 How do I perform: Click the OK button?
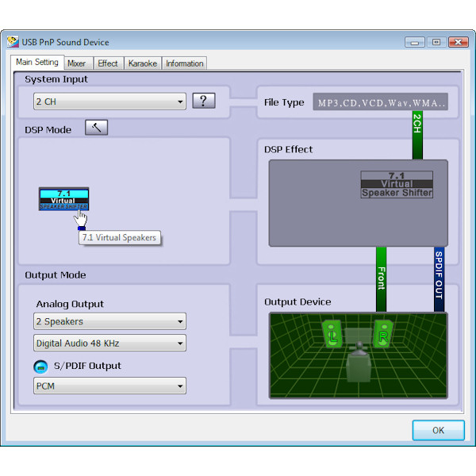[x=438, y=430]
